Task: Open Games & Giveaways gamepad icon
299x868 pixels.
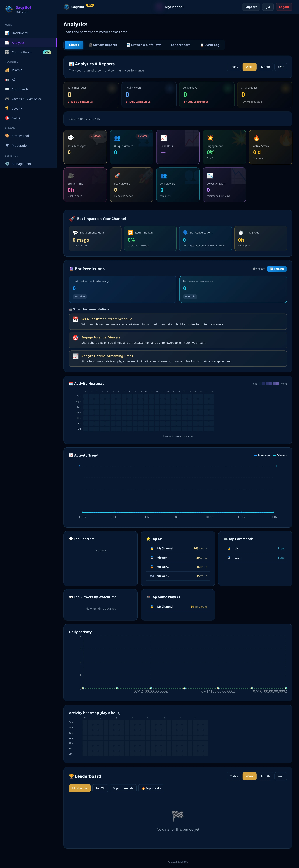Action: [x=7, y=99]
